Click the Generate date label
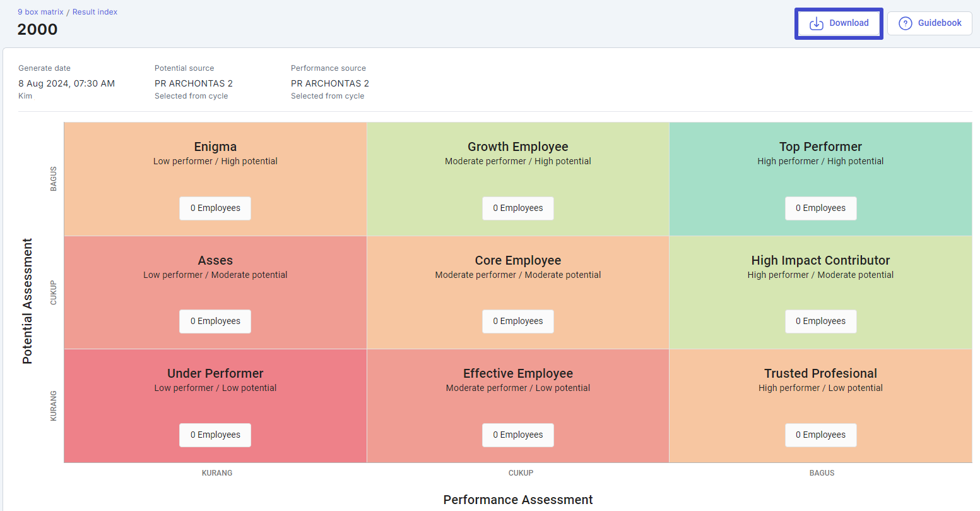980x511 pixels. click(x=44, y=68)
